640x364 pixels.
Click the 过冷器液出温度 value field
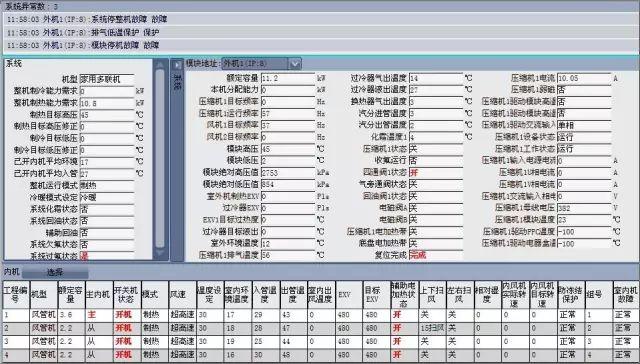(436, 89)
